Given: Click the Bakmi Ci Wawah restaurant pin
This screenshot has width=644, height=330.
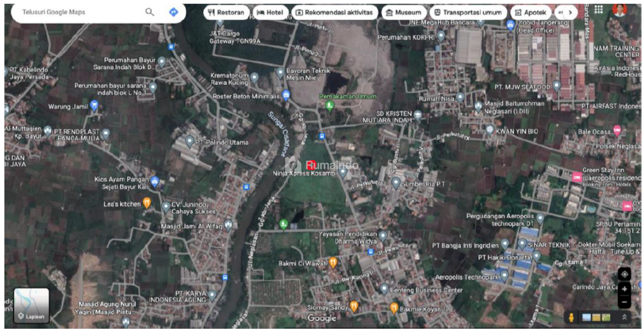Looking at the screenshot, I should point(333,262).
